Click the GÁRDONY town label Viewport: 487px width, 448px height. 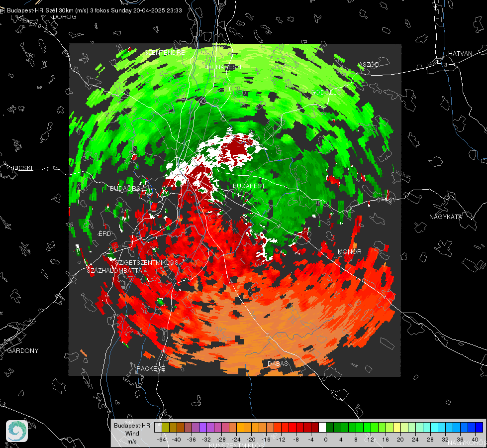point(23,351)
